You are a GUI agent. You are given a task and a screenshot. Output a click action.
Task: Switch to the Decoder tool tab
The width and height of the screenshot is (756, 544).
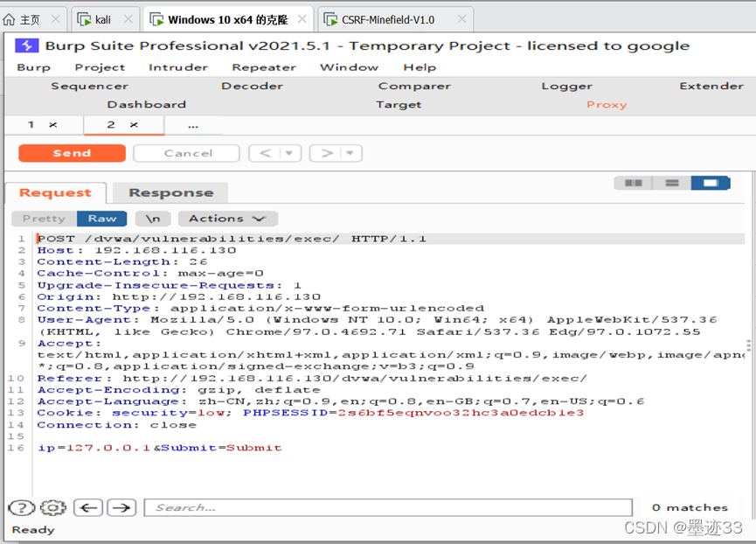point(253,86)
